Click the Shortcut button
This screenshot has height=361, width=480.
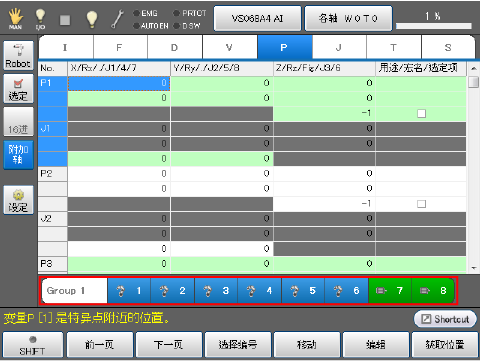[445, 319]
